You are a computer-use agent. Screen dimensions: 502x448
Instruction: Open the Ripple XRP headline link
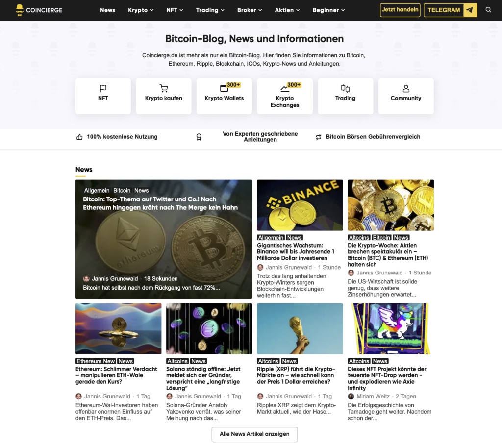296,375
